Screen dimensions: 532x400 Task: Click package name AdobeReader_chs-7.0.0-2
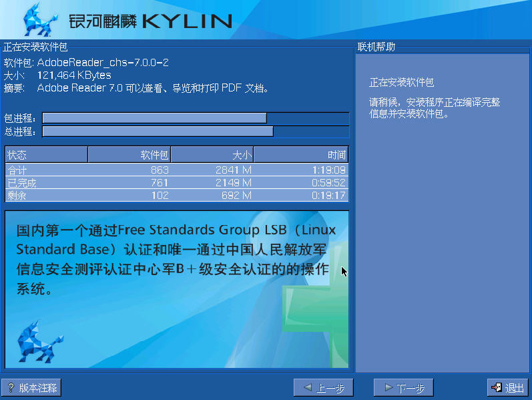[x=103, y=63]
